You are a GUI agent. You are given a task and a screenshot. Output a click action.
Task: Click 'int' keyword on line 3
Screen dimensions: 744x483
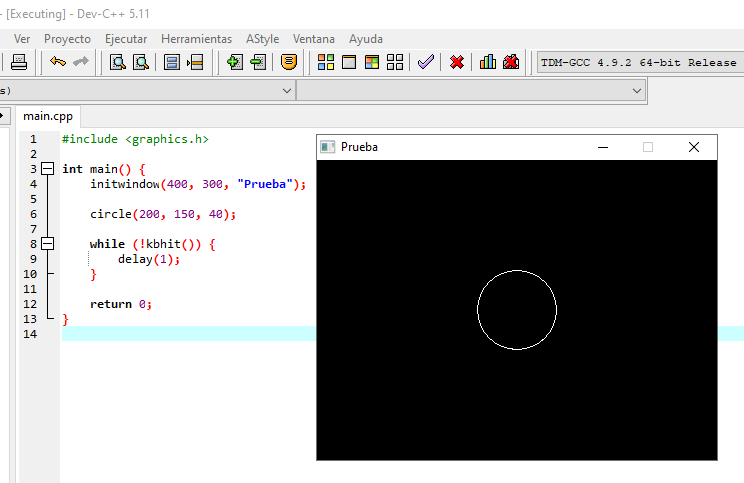pos(72,169)
